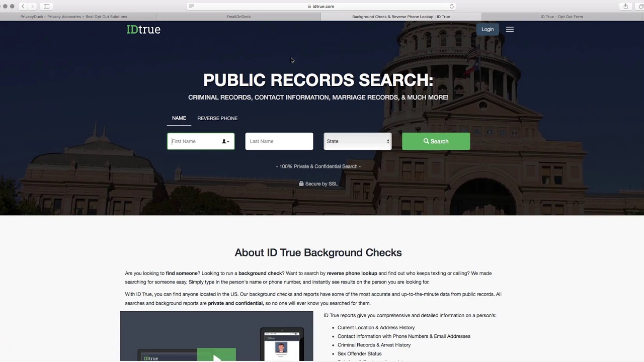Go back with Safari's back arrow
The image size is (644, 362).
tap(23, 6)
